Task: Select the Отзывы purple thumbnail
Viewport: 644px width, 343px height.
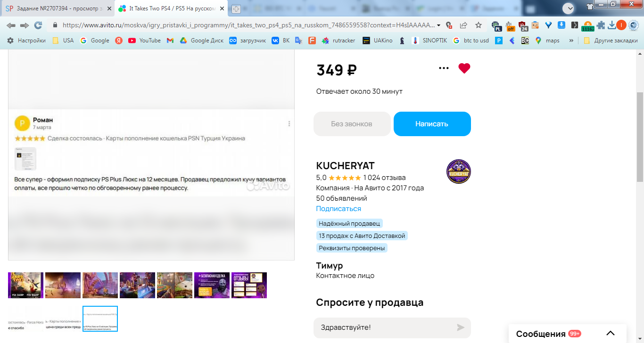Action: [249, 285]
